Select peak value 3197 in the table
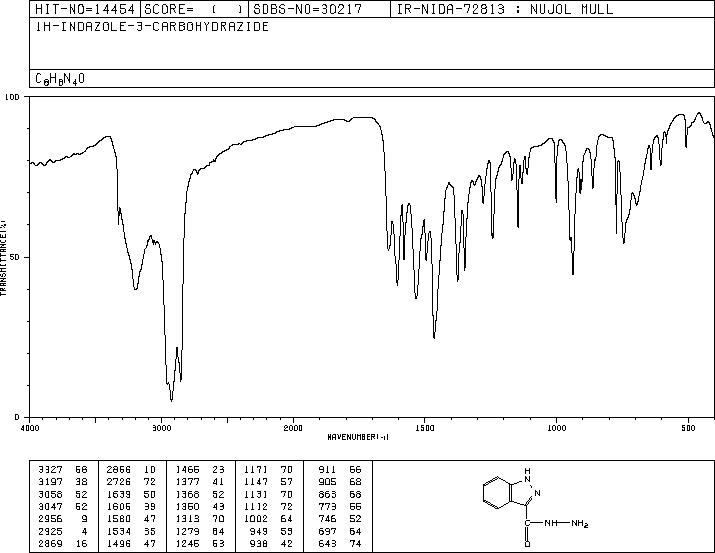 [50, 482]
